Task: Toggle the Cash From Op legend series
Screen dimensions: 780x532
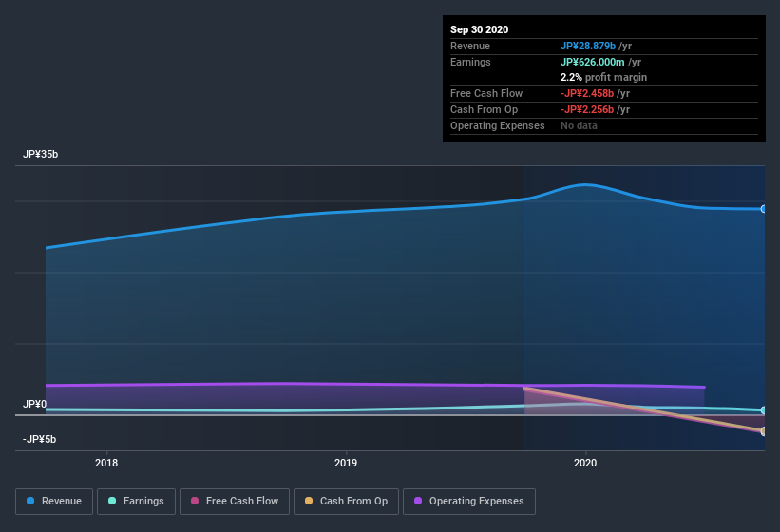Action: pos(346,502)
